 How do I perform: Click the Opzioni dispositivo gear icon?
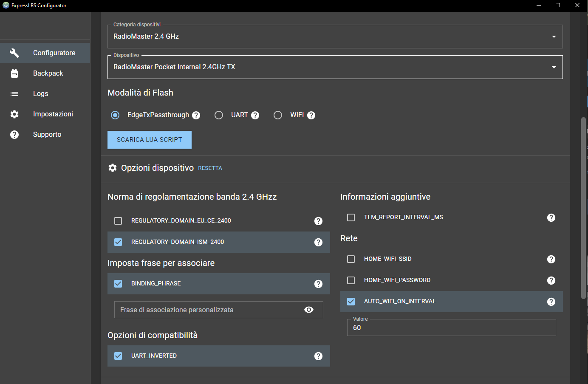113,168
